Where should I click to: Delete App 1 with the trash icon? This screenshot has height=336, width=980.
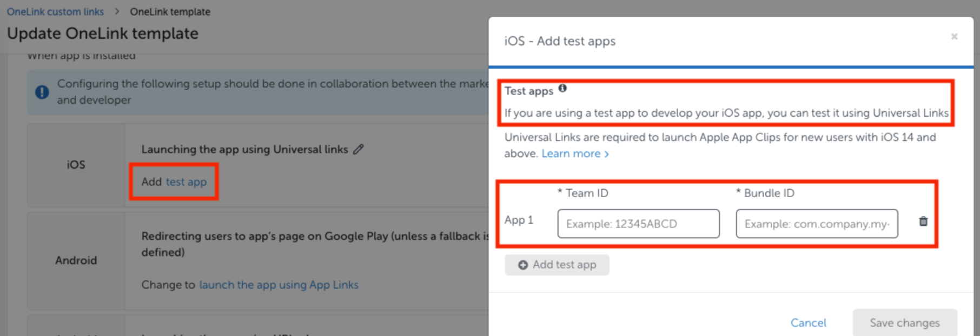(923, 221)
